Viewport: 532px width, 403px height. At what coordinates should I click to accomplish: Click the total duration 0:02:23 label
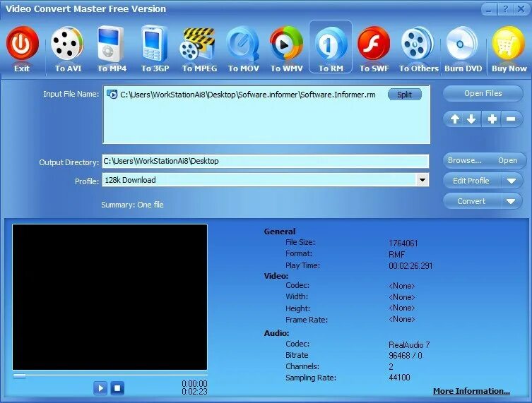(194, 392)
